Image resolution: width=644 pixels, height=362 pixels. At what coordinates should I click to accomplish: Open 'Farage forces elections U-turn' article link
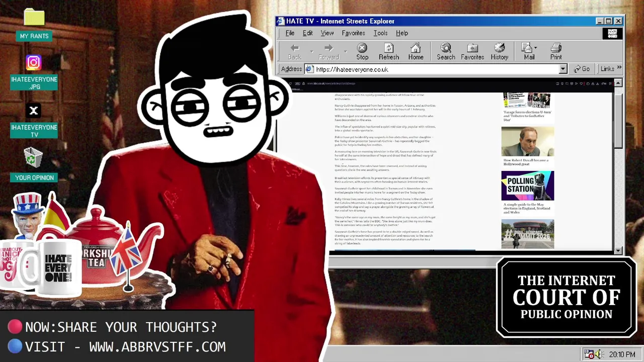tap(527, 116)
